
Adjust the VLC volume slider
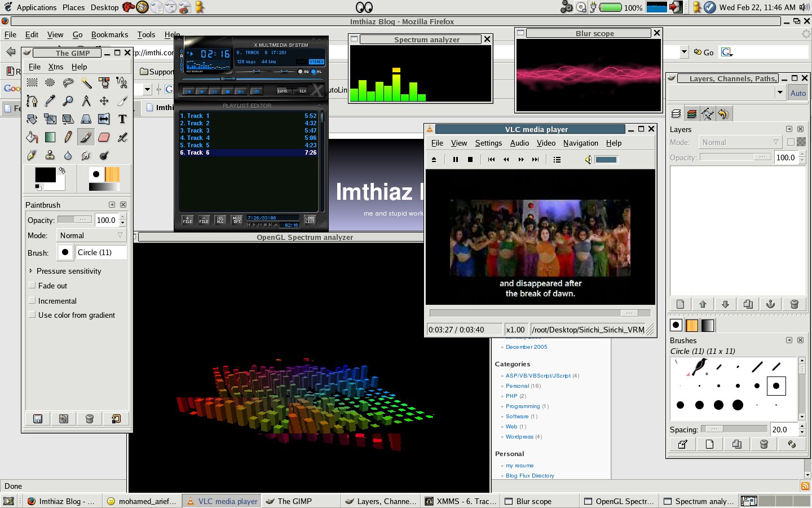point(606,160)
